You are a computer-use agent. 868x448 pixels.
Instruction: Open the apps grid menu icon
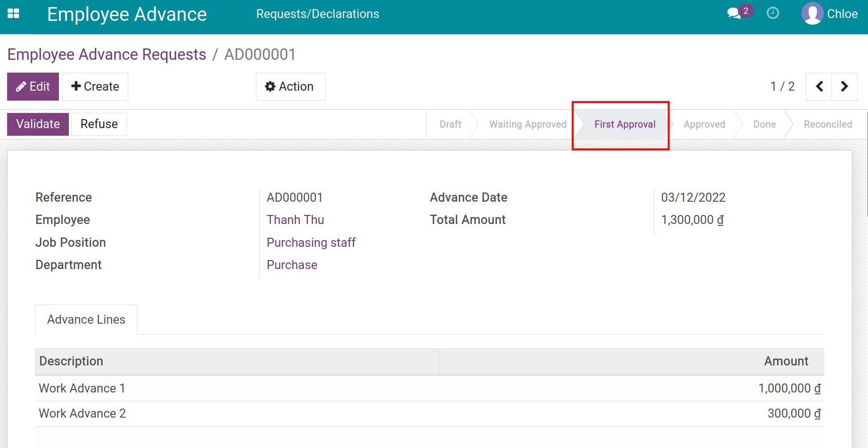coord(14,14)
